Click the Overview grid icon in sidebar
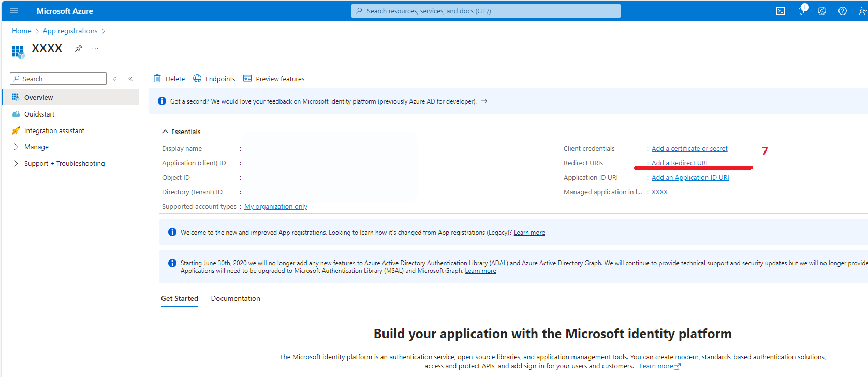 tap(16, 97)
